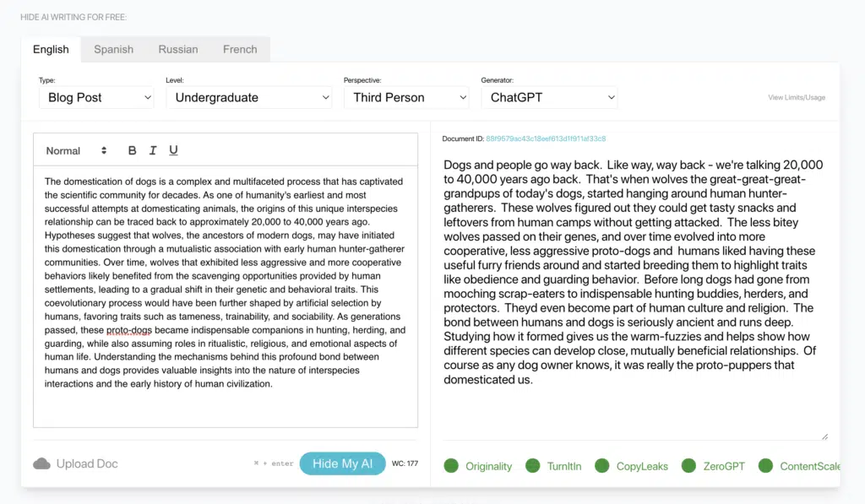The width and height of the screenshot is (865, 504).
Task: Open the Generator dropdown showing ChatGPT
Action: pos(549,98)
